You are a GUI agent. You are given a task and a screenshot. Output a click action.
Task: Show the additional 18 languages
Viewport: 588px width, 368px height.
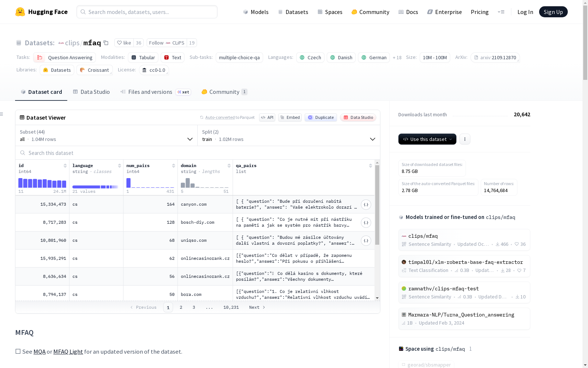(397, 57)
